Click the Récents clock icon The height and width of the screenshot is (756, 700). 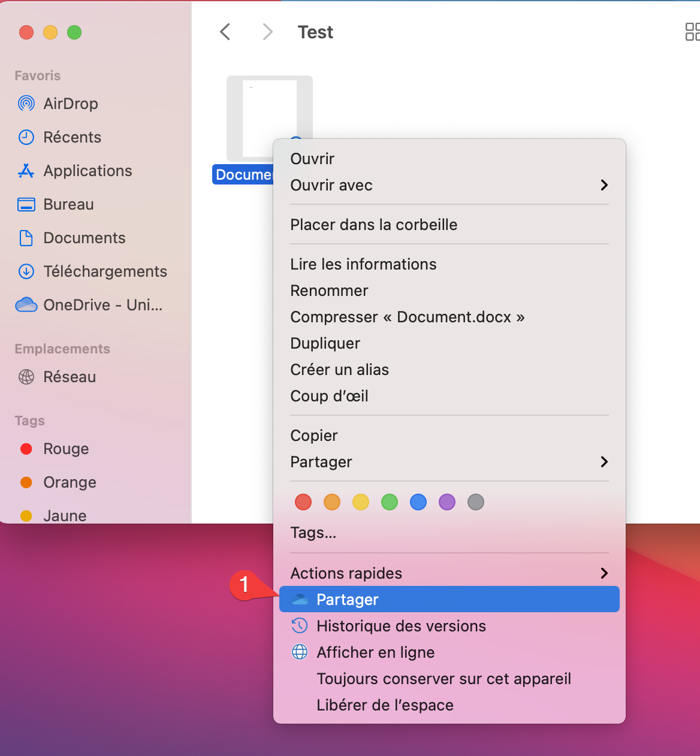pyautogui.click(x=26, y=137)
